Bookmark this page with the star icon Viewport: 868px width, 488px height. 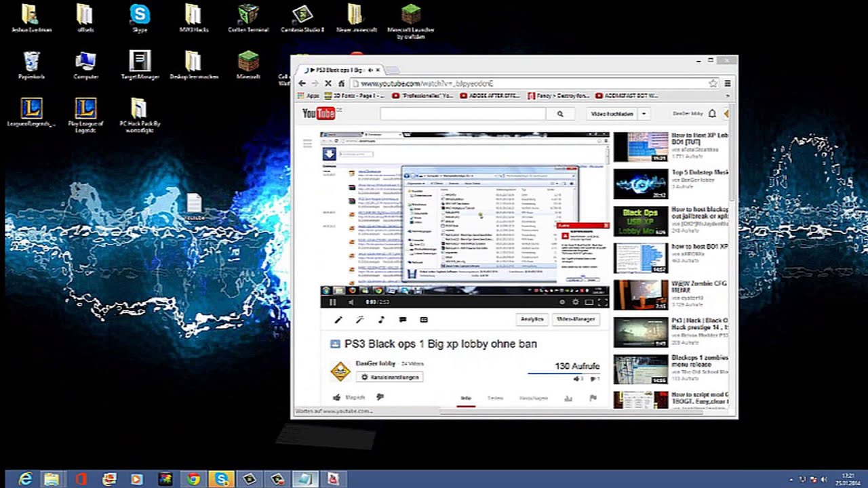(x=713, y=83)
